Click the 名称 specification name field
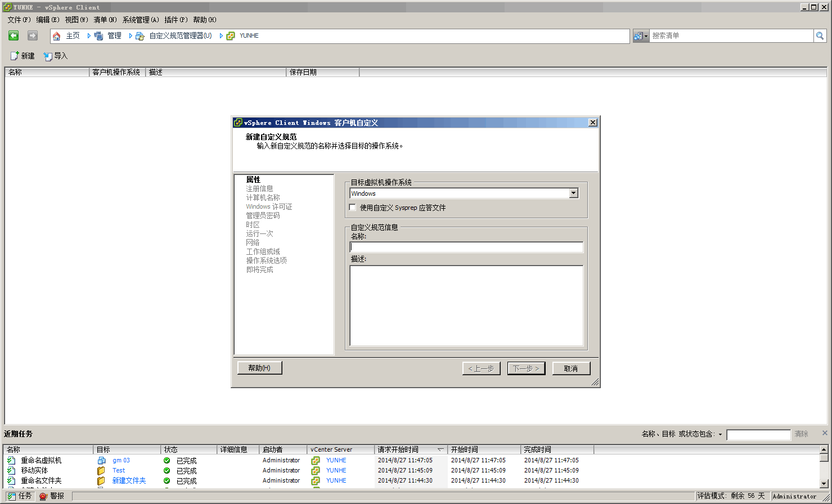The width and height of the screenshot is (832, 504). click(466, 247)
